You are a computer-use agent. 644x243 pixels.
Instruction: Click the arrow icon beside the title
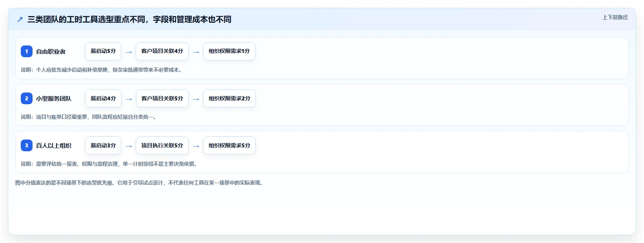pyautogui.click(x=20, y=19)
